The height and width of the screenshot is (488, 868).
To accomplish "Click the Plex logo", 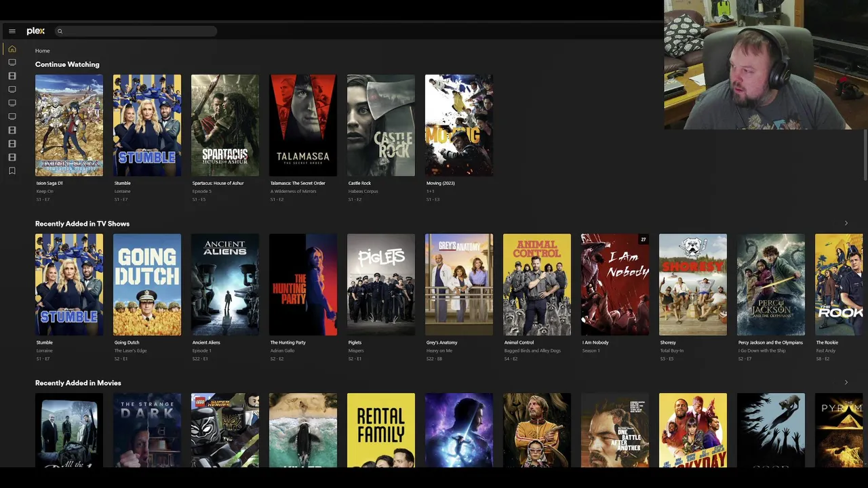I will pos(36,31).
